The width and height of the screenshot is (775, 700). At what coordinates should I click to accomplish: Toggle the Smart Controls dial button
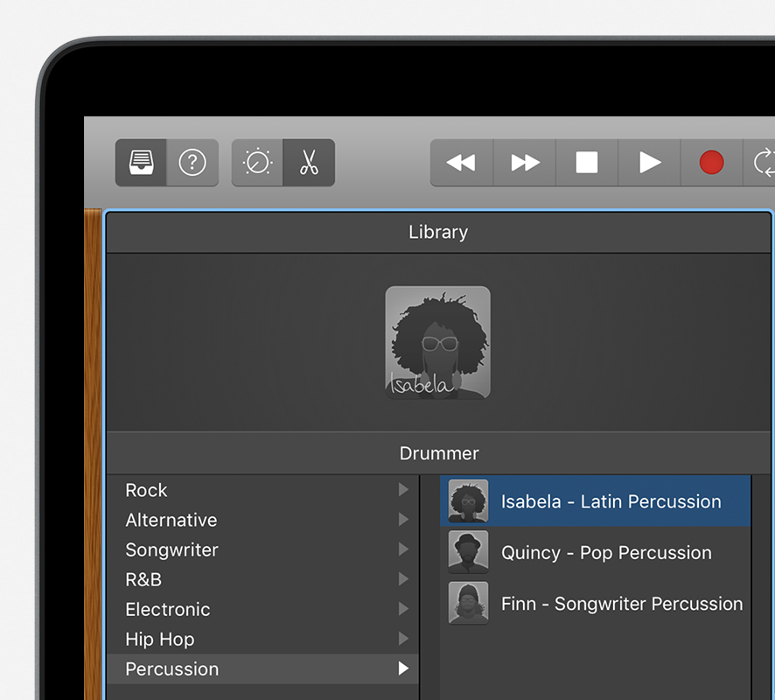[257, 163]
